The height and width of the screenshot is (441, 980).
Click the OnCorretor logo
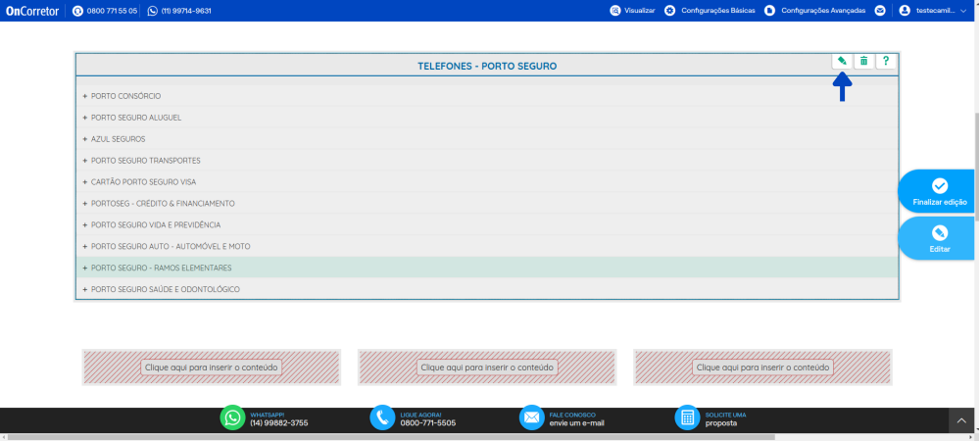(x=32, y=11)
